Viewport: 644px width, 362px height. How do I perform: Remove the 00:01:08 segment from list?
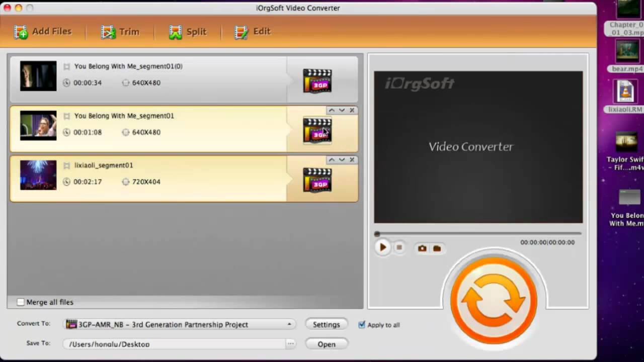(x=352, y=110)
